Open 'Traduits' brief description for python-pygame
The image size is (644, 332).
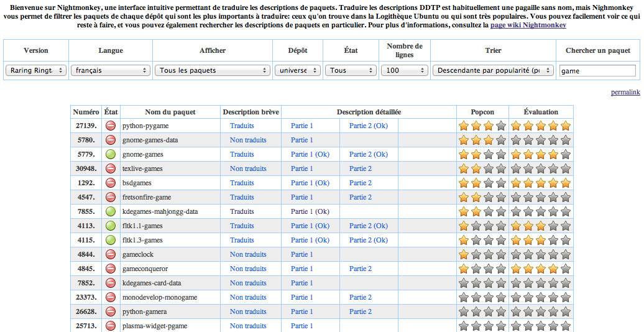[x=242, y=126]
